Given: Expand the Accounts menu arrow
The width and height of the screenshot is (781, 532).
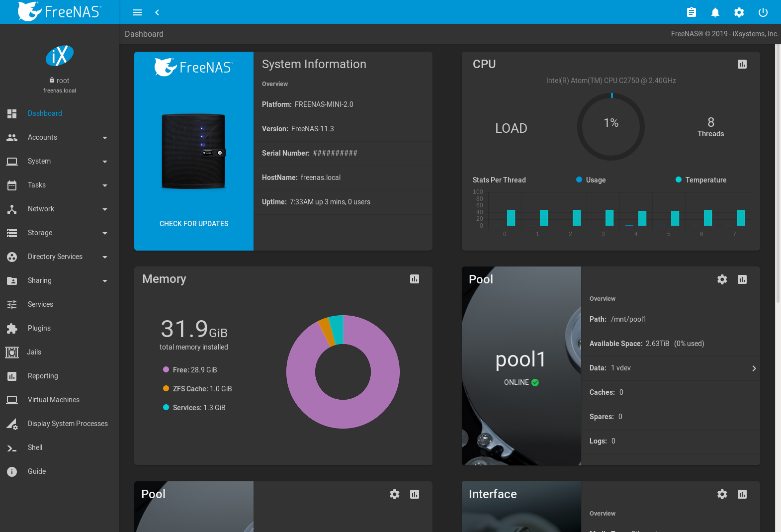Looking at the screenshot, I should click(105, 138).
